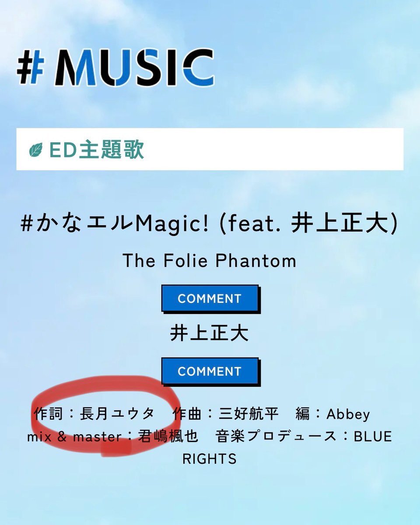
Task: Click the word RIGHTS on the last line
Action: point(210,459)
